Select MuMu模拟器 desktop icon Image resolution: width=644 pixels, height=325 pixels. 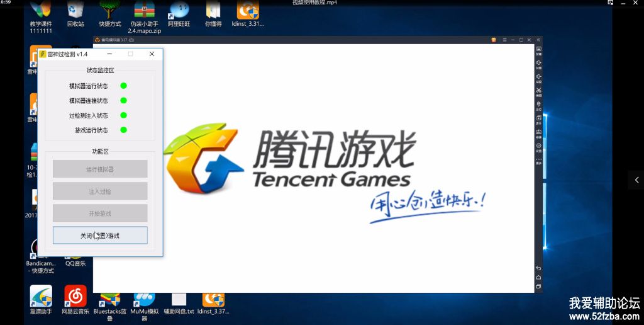pos(144,307)
